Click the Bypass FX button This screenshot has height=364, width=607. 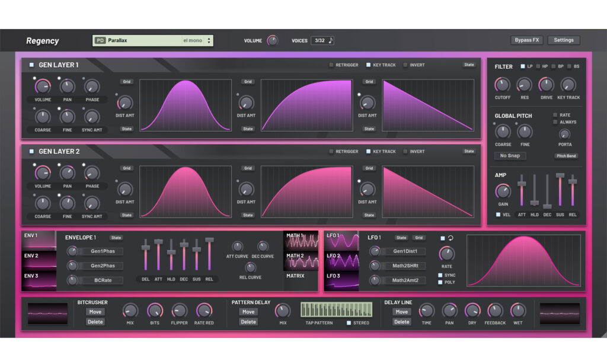[x=526, y=40]
